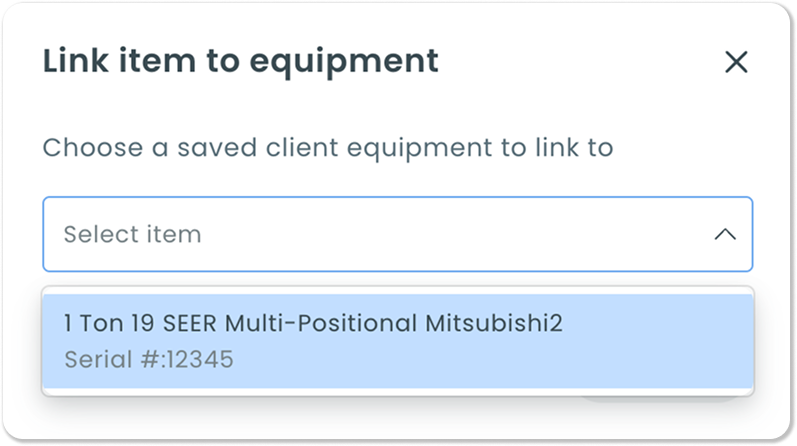Click the upward caret icon in dropdown
The height and width of the screenshot is (446, 797).
(x=725, y=234)
